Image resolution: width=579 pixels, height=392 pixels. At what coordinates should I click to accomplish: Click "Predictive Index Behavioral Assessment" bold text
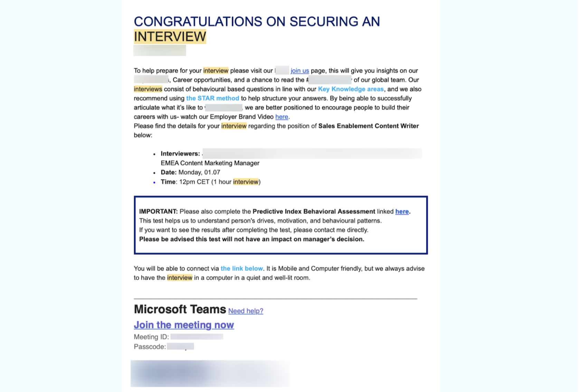click(x=314, y=212)
